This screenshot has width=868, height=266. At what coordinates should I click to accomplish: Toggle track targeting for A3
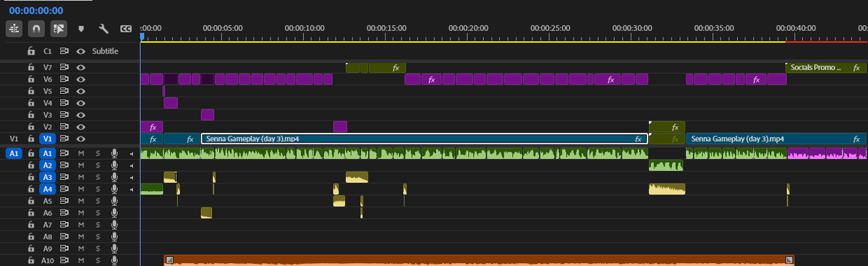point(48,177)
